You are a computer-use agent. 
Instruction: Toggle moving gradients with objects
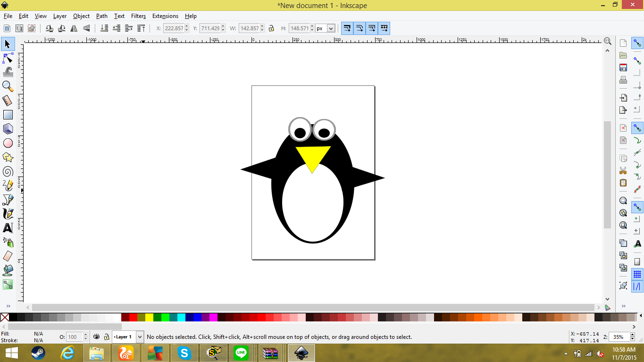point(372,28)
